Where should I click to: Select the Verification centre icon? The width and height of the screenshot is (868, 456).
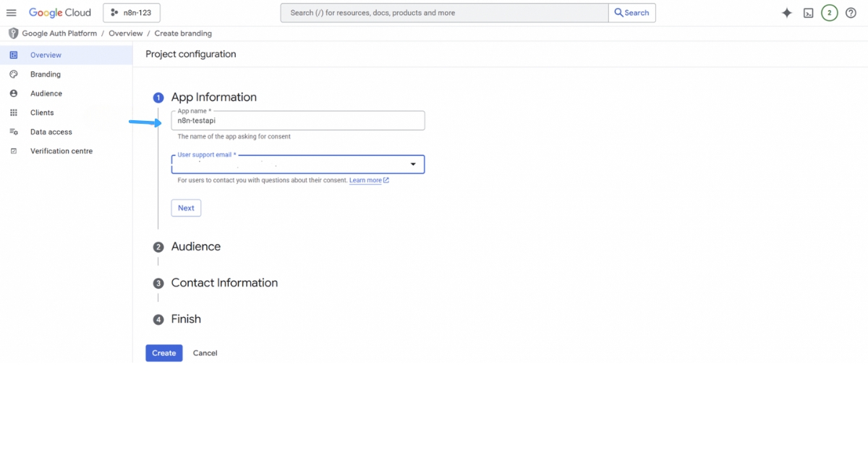(13, 151)
